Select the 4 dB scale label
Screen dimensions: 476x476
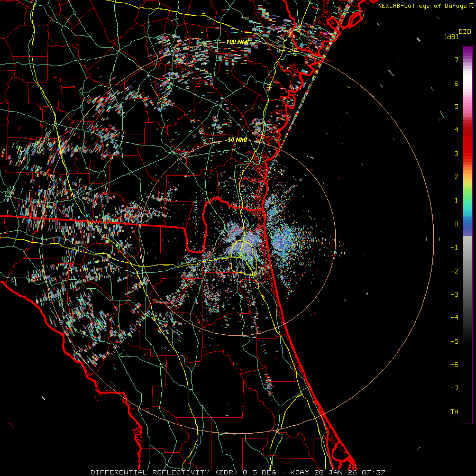pos(456,130)
